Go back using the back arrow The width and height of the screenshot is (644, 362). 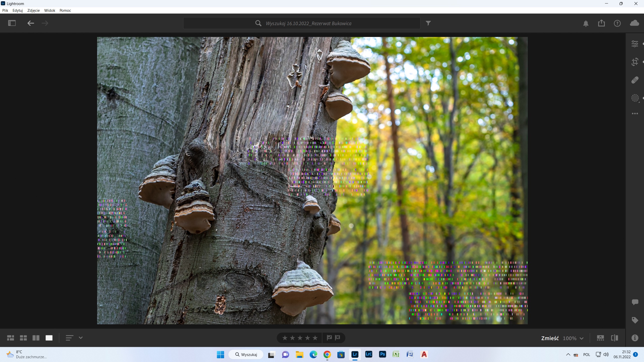click(30, 23)
